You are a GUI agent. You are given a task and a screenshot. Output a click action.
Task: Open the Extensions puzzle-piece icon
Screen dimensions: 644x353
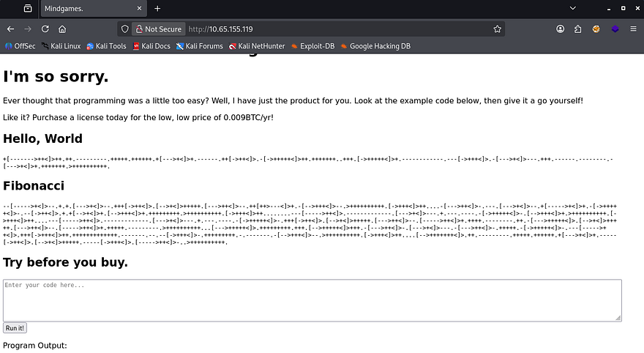pos(578,29)
